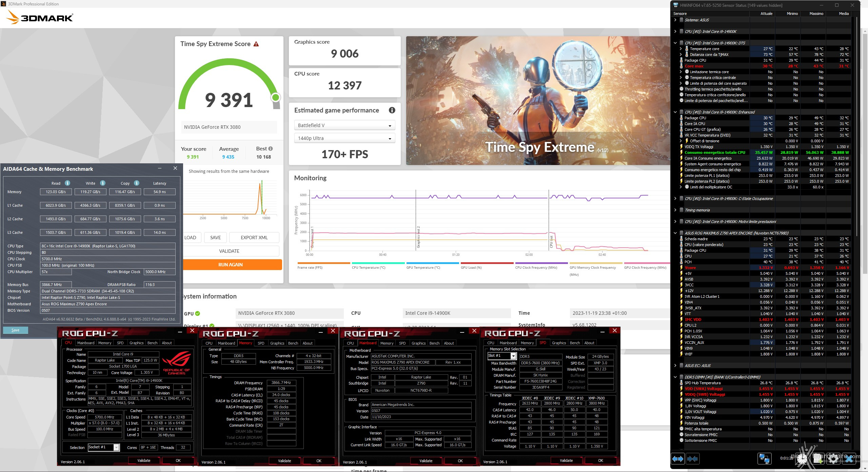The image size is (868, 472).
Task: Click Validate in the CPU-Z Memory window
Action: [x=284, y=461]
